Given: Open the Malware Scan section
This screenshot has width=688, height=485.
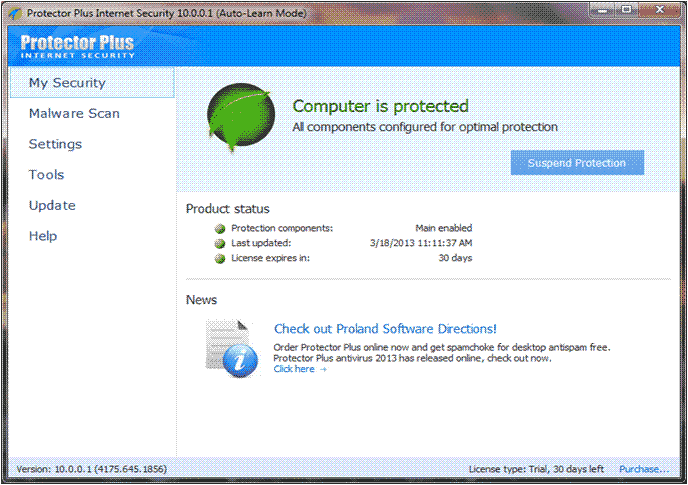Looking at the screenshot, I should tap(74, 114).
